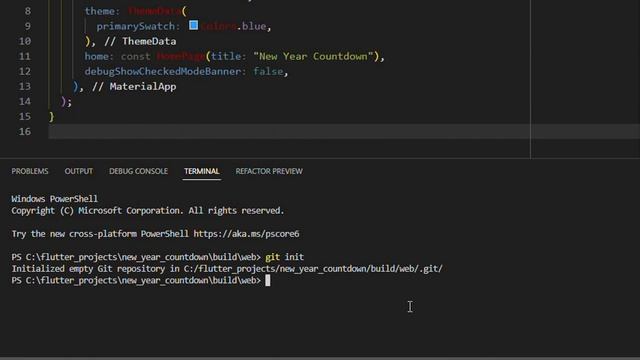Select the TERMINAL tab
The height and width of the screenshot is (360, 640).
click(x=202, y=171)
